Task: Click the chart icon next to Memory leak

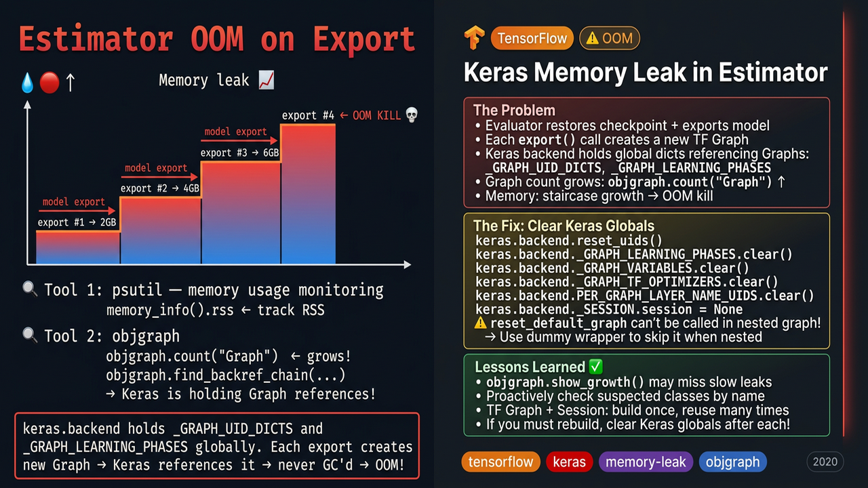Action: 267,81
